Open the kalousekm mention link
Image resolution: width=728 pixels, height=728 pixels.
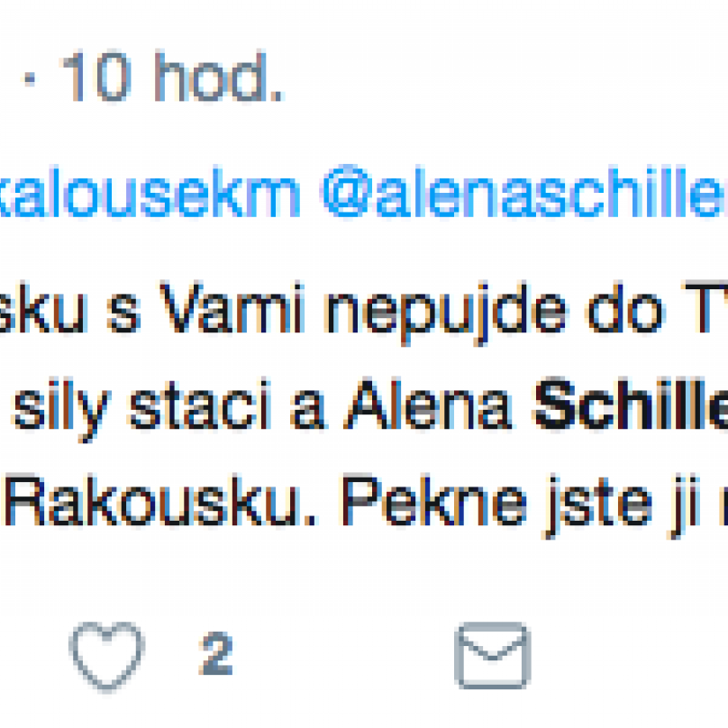coord(150,192)
